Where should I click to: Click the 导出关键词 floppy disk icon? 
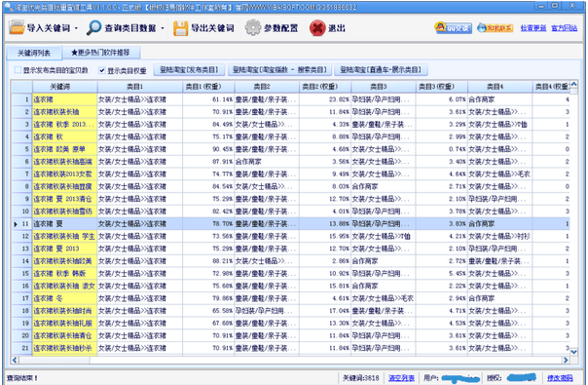tap(180, 28)
